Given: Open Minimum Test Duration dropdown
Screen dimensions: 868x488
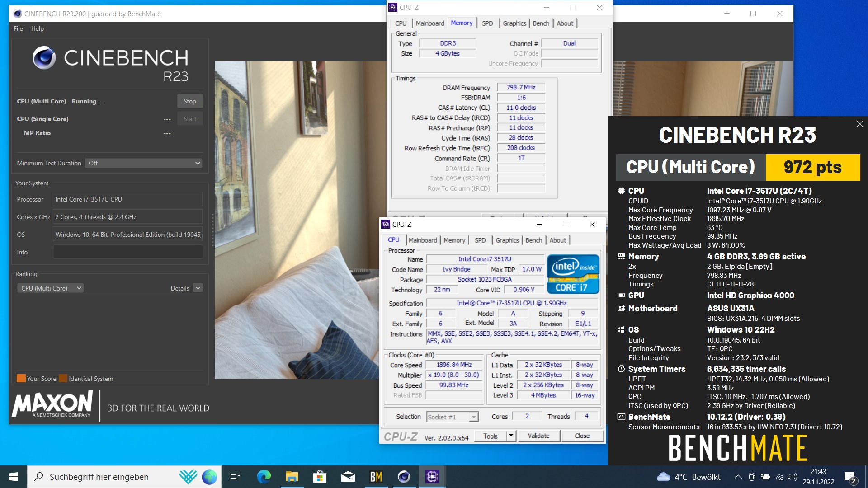Looking at the screenshot, I should (143, 163).
